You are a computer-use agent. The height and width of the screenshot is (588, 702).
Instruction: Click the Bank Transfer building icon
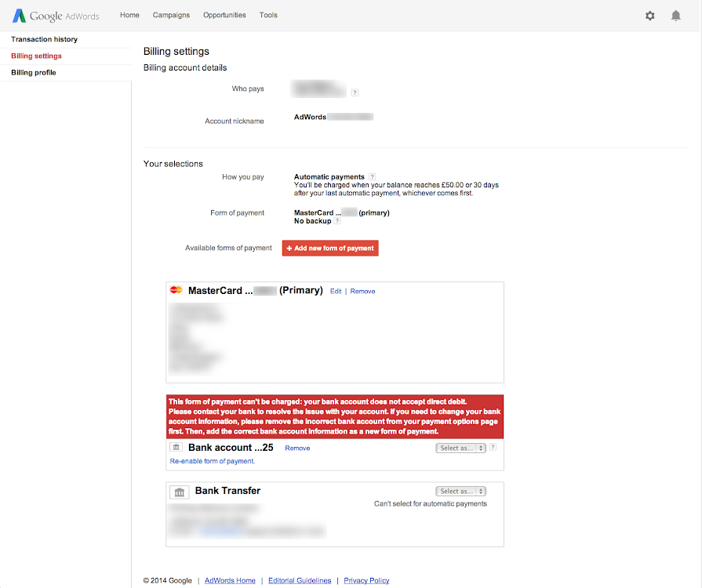pyautogui.click(x=179, y=492)
